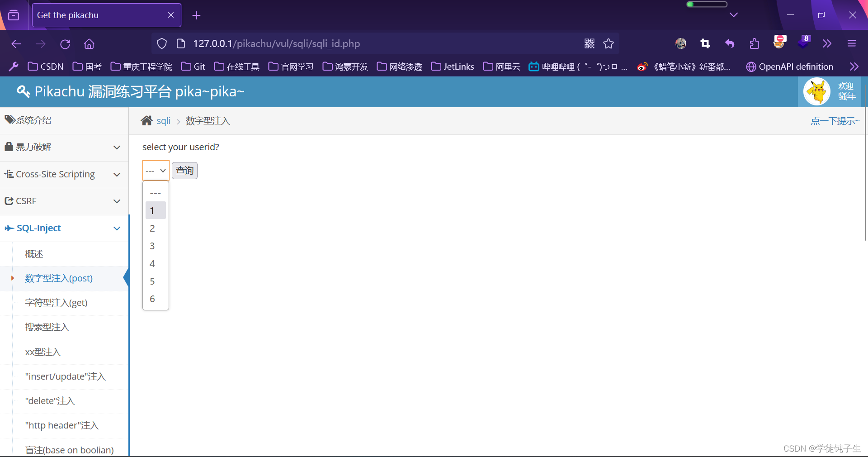Show more toolbar tools chevron
The height and width of the screenshot is (457, 868).
pyautogui.click(x=827, y=43)
